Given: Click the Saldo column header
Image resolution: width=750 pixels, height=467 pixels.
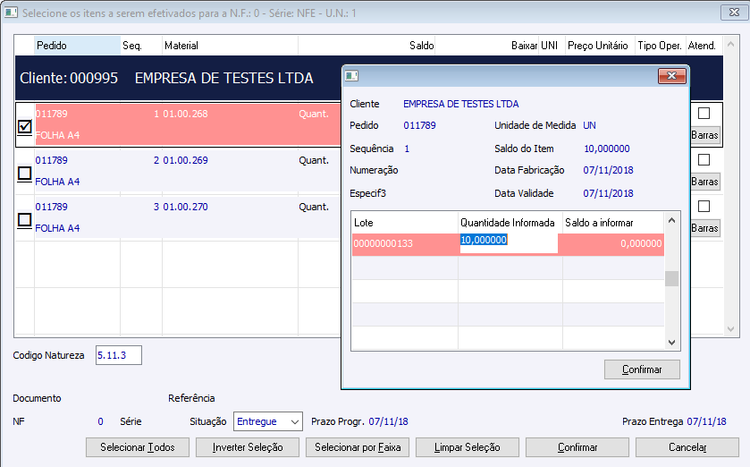Looking at the screenshot, I should click(367, 45).
